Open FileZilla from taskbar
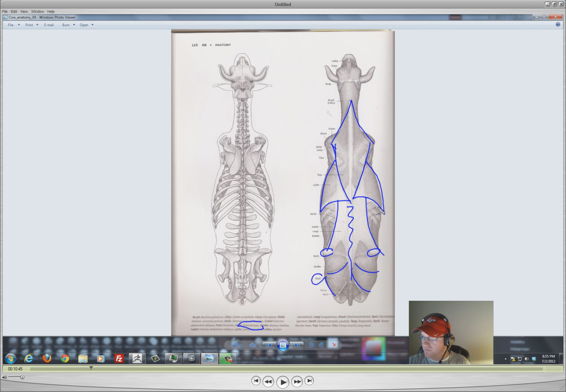566x392 pixels. (x=119, y=358)
